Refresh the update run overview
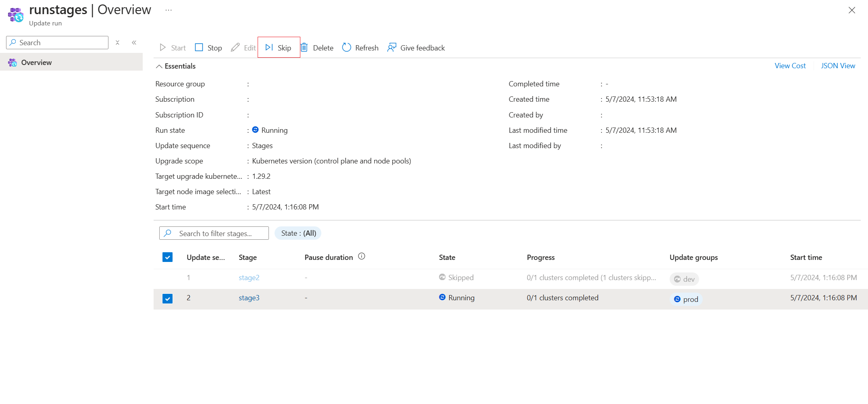 [x=360, y=48]
